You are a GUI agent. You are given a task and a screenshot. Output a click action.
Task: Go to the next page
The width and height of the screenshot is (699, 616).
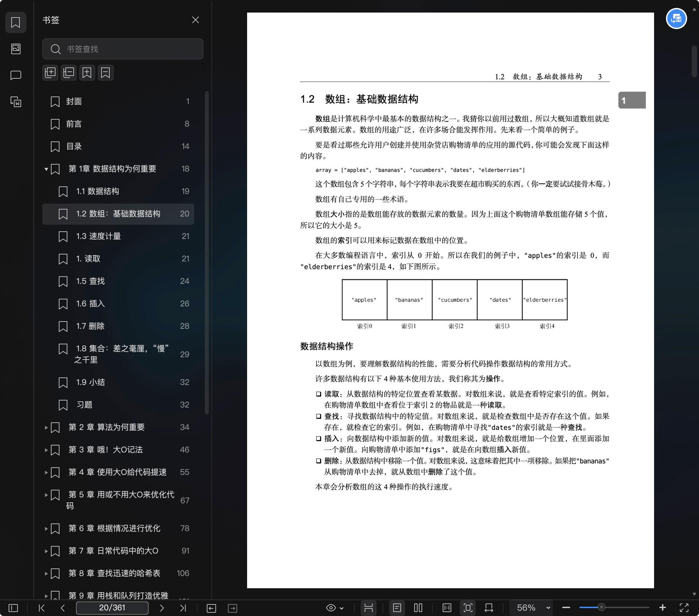click(162, 608)
